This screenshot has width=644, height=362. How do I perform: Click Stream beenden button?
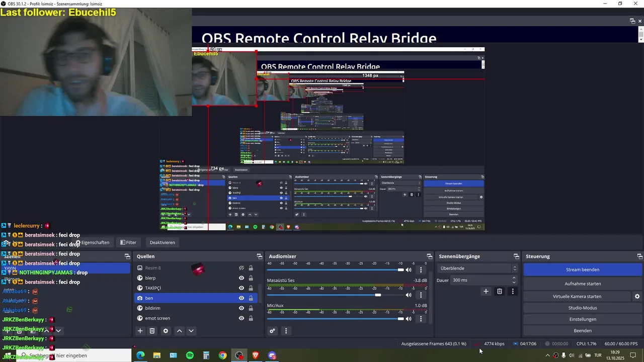click(x=583, y=269)
